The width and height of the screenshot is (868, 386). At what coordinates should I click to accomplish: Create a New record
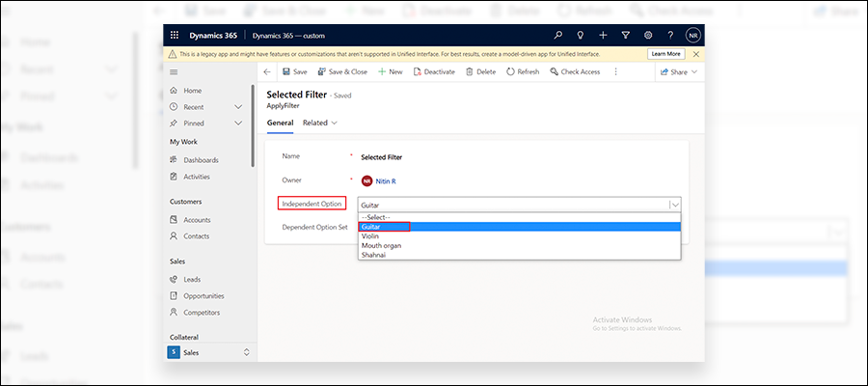pyautogui.click(x=391, y=72)
